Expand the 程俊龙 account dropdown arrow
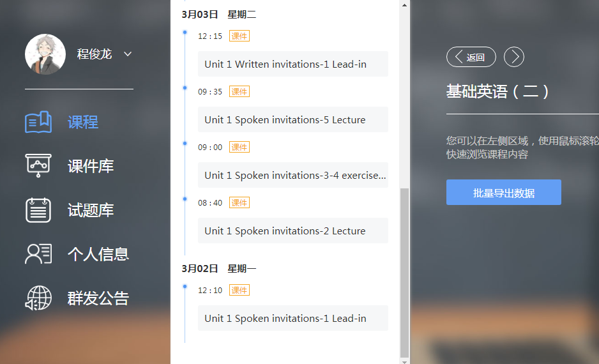The image size is (599, 364). click(x=128, y=54)
